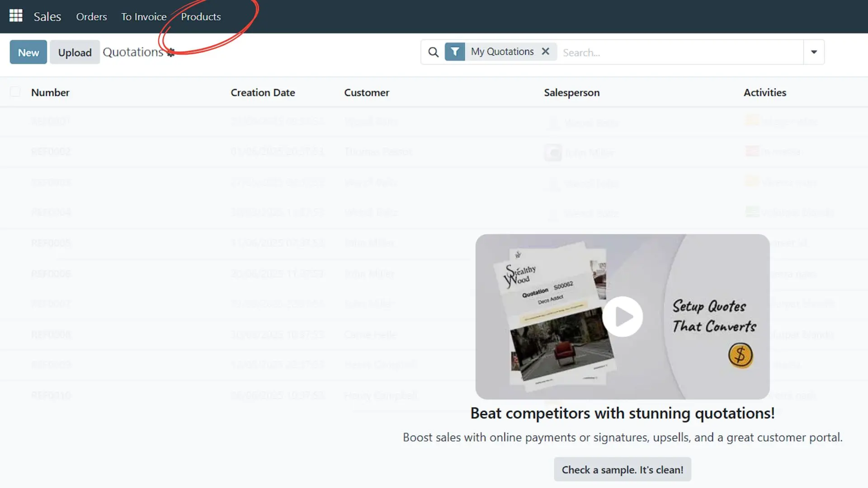Expand the search options dropdown arrow

tap(814, 52)
